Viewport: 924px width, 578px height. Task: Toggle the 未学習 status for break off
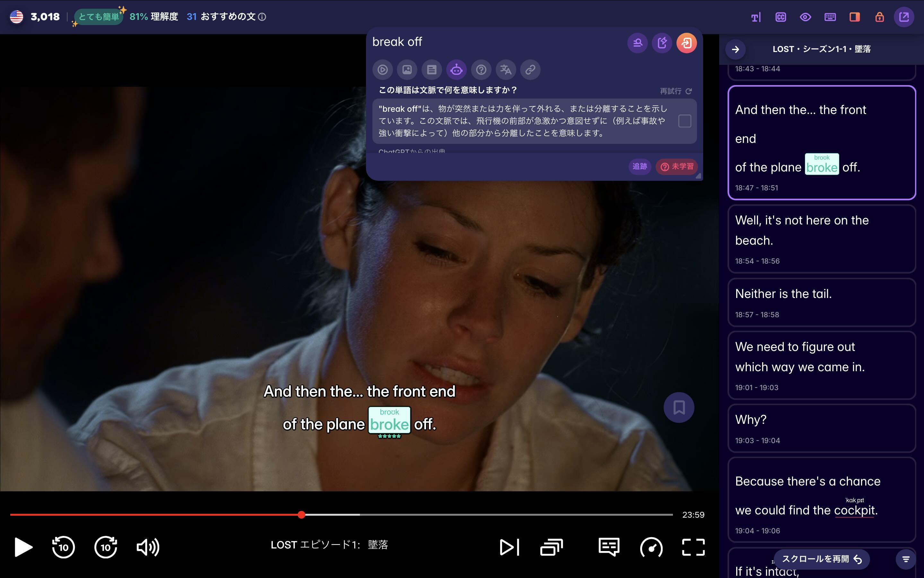677,167
